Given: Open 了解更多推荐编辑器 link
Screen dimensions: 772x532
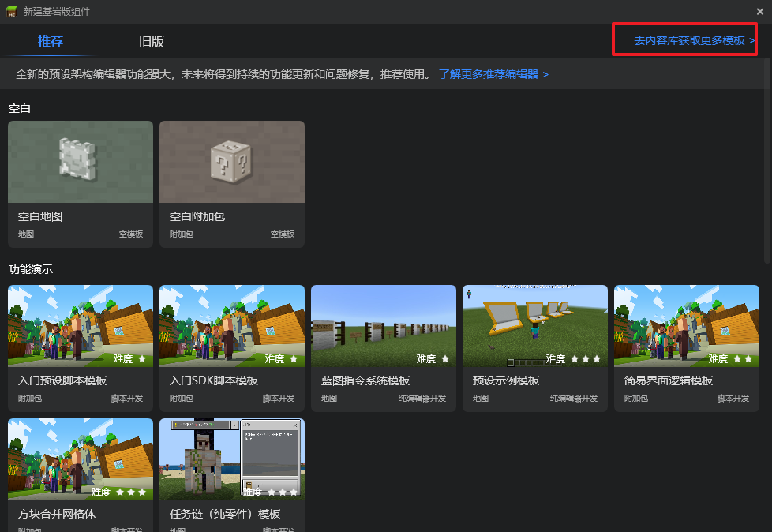Looking at the screenshot, I should (x=493, y=74).
